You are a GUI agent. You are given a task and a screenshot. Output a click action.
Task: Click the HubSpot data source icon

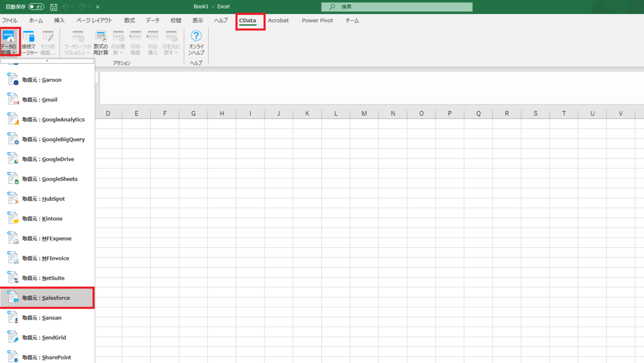click(13, 199)
